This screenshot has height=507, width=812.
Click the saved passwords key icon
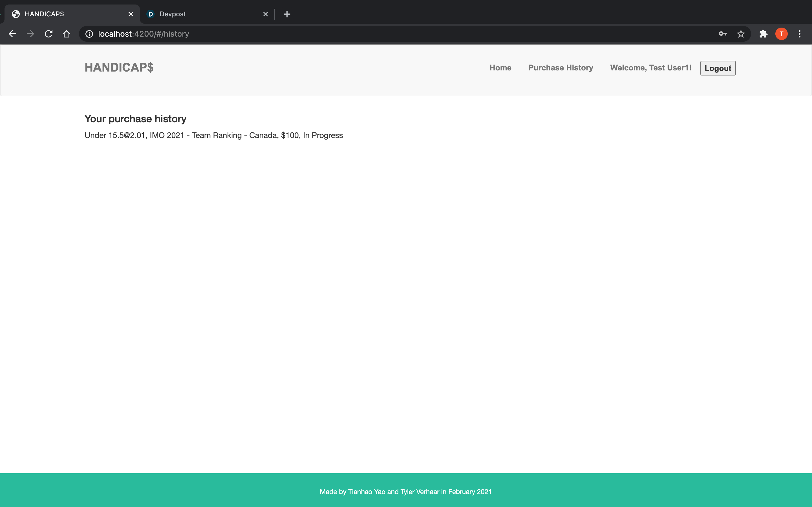(722, 34)
